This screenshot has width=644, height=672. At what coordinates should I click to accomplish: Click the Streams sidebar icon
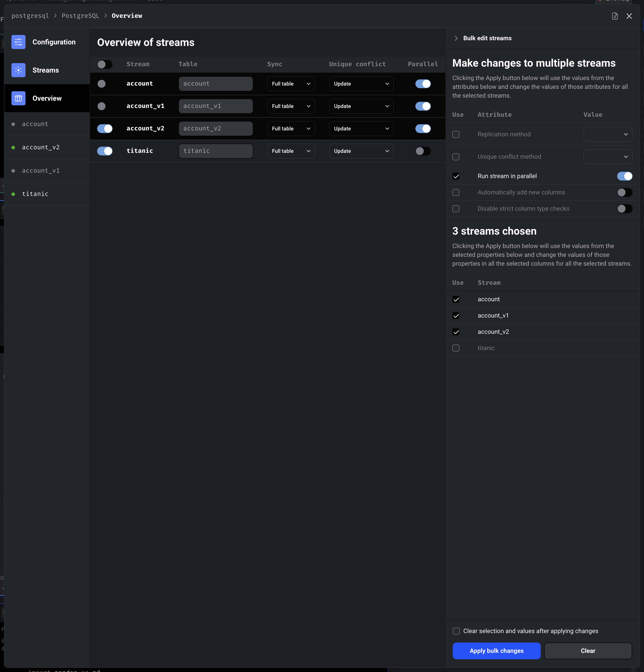pyautogui.click(x=18, y=70)
